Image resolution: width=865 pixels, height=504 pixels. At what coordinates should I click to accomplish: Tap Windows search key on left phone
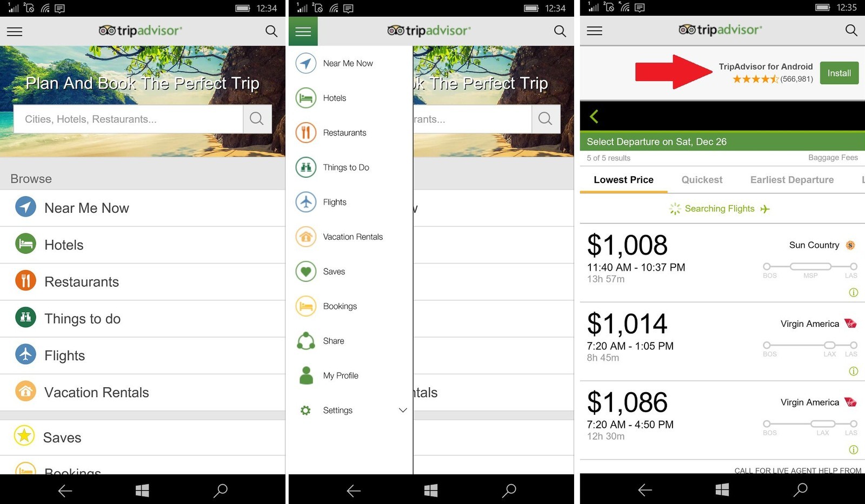click(x=221, y=490)
